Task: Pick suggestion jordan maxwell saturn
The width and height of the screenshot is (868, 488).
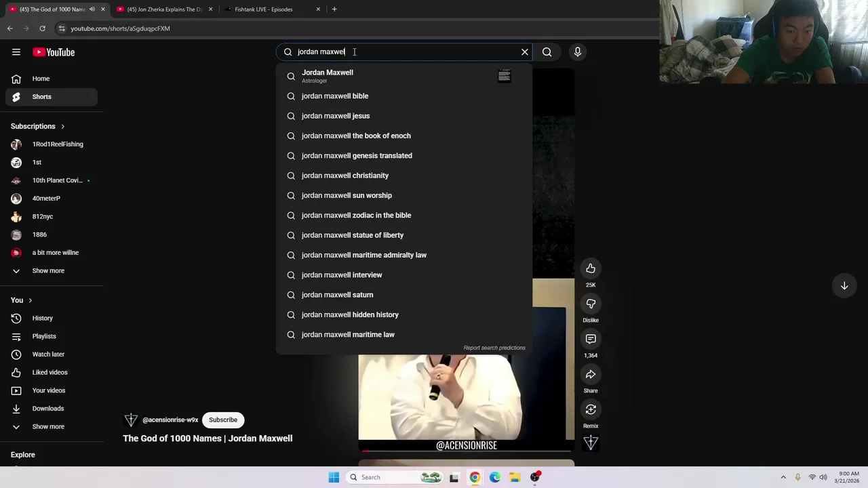Action: (x=403, y=295)
